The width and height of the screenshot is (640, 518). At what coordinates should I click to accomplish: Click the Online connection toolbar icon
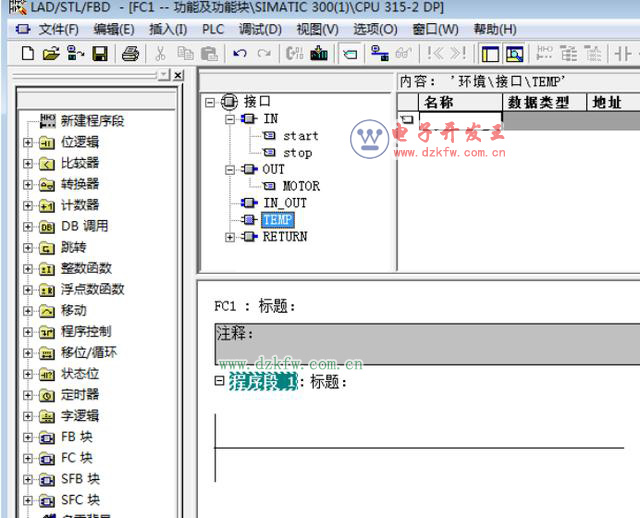point(379,53)
